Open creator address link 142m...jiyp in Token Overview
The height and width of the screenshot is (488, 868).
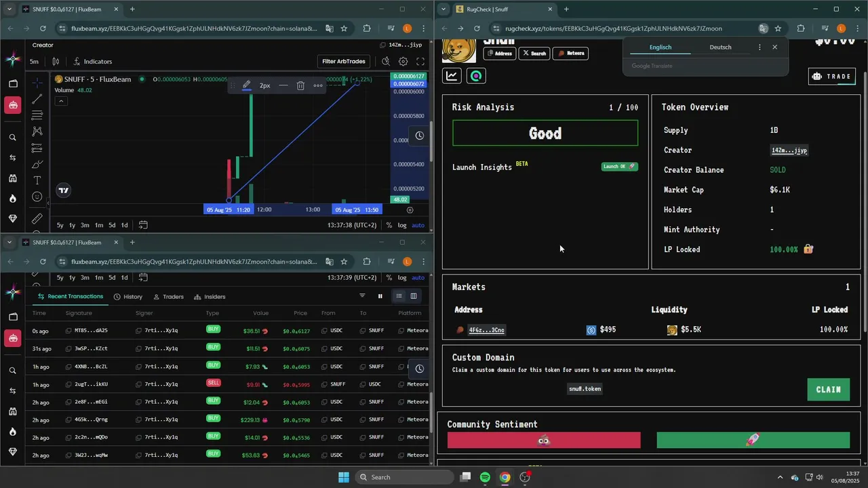tap(789, 150)
